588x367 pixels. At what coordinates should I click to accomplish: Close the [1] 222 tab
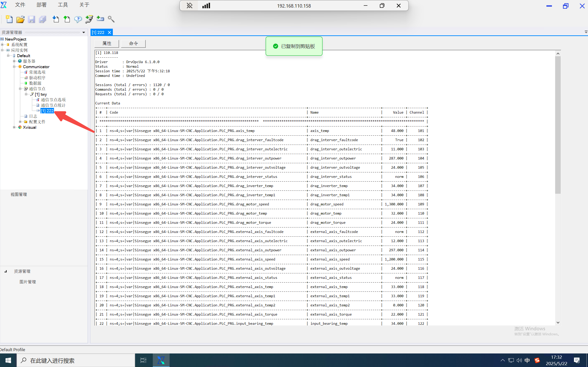pos(110,33)
